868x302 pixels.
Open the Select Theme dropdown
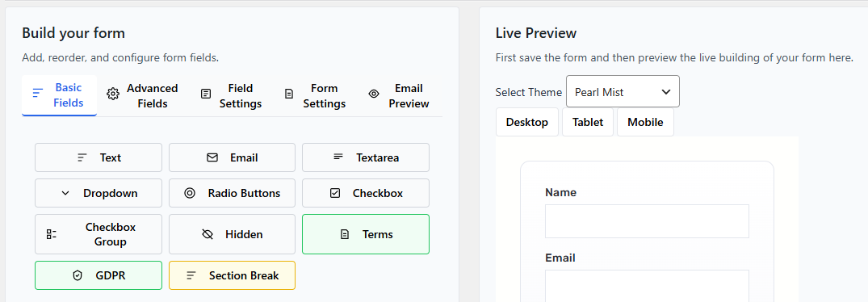(x=623, y=92)
